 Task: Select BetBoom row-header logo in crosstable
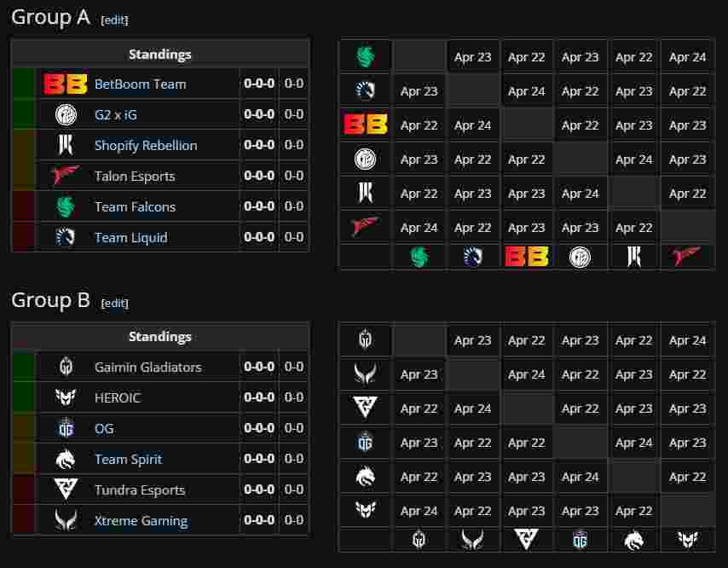[366, 125]
